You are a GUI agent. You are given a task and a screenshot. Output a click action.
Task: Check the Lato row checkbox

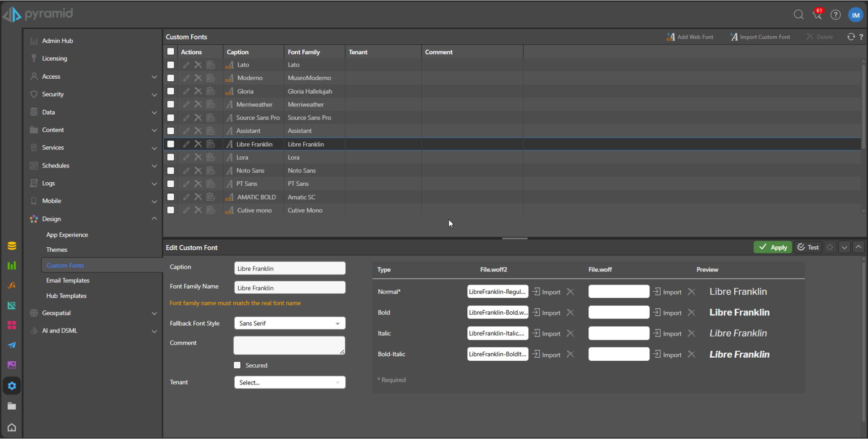click(x=171, y=65)
